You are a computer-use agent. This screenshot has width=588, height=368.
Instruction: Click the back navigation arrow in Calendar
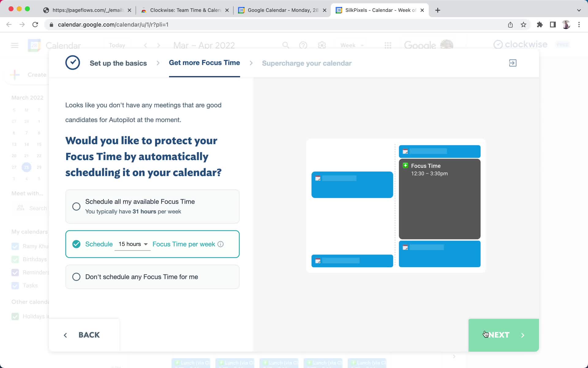[145, 45]
